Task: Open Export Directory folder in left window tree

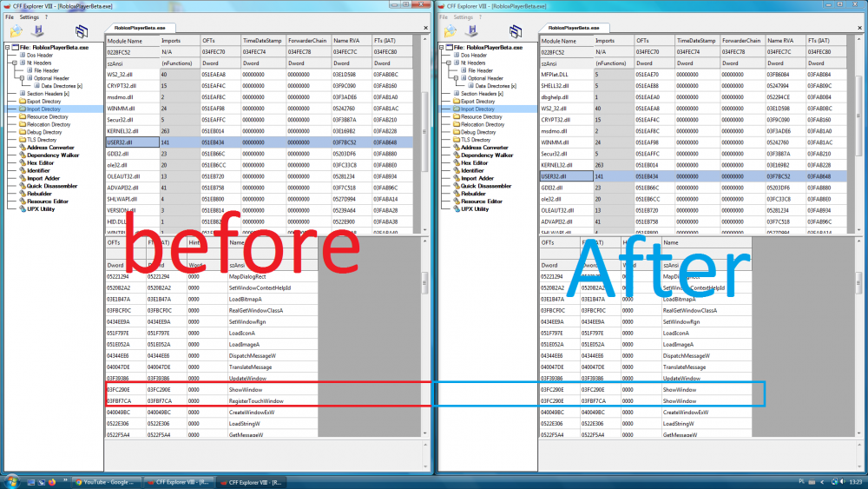Action: coord(43,102)
